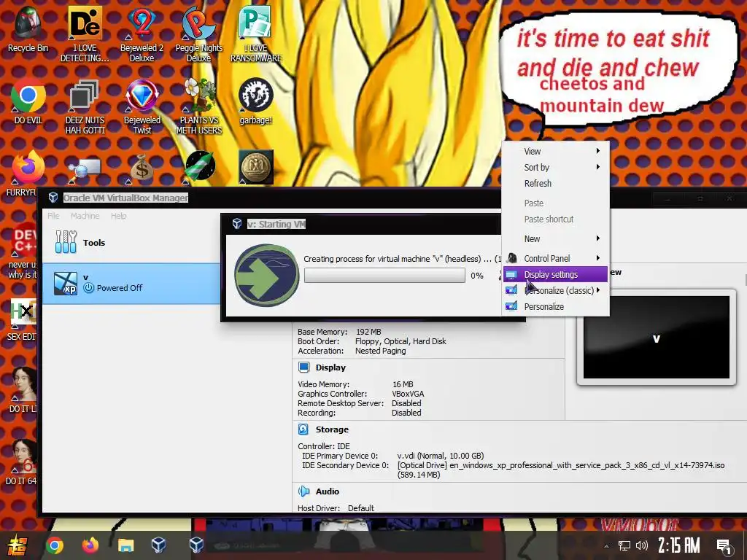Click the 'Floppy, Optical, Hard Disk' boot order text
747x560 pixels.
click(400, 341)
